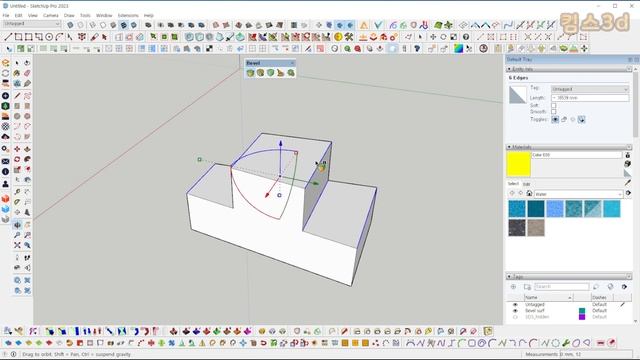Viewport: 640px width, 360px height.
Task: Collapse the Tags panel
Action: tap(509, 276)
